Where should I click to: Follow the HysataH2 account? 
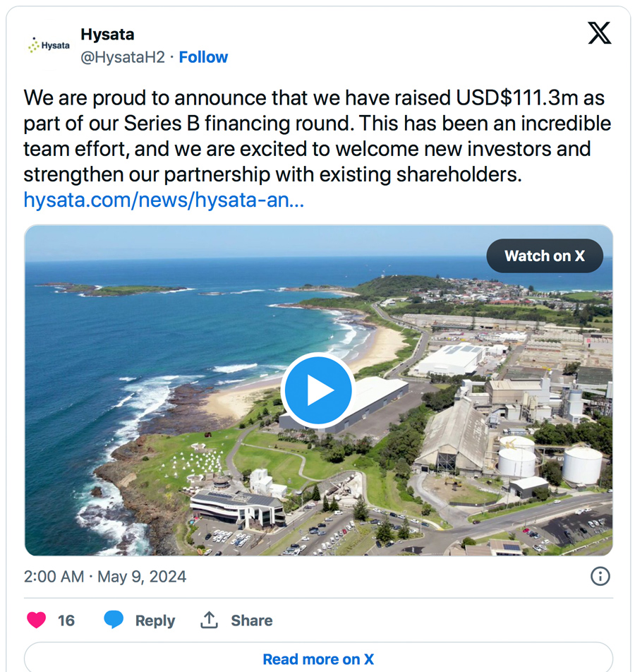[203, 57]
